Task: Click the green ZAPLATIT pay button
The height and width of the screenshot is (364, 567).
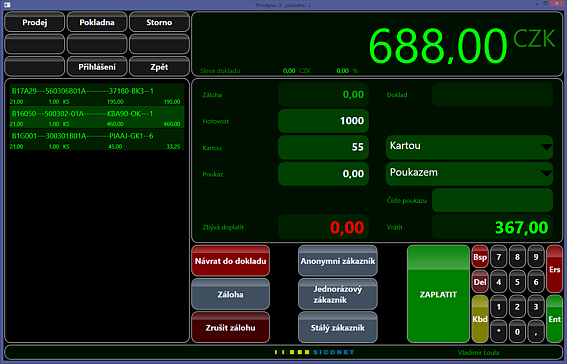Action: (x=438, y=294)
